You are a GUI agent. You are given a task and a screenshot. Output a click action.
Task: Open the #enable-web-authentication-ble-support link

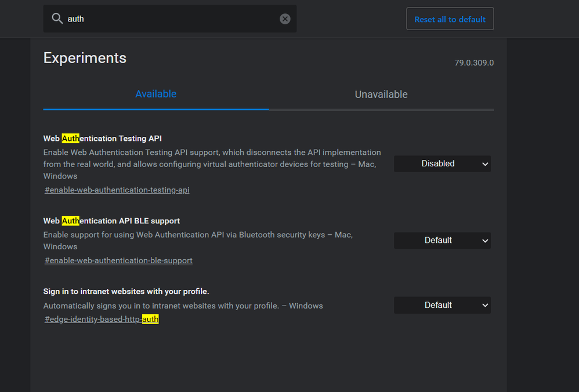[x=118, y=260]
